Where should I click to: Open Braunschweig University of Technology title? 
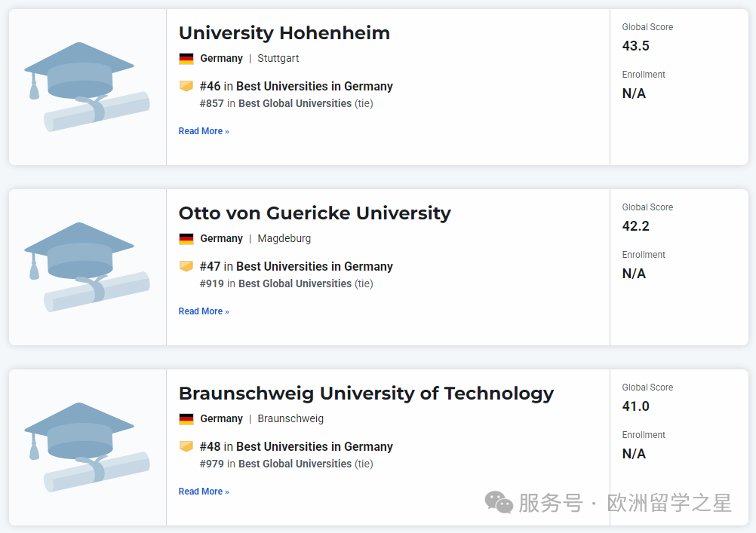pos(366,394)
